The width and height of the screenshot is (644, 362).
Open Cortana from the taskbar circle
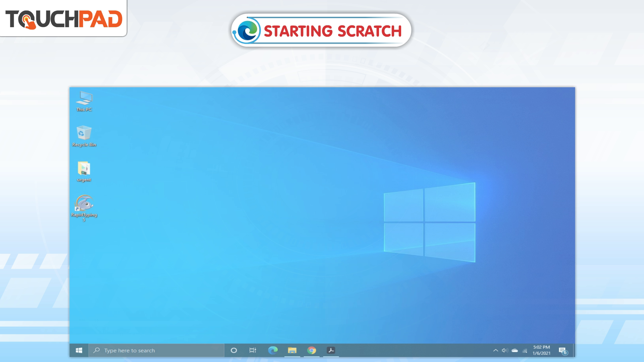234,350
